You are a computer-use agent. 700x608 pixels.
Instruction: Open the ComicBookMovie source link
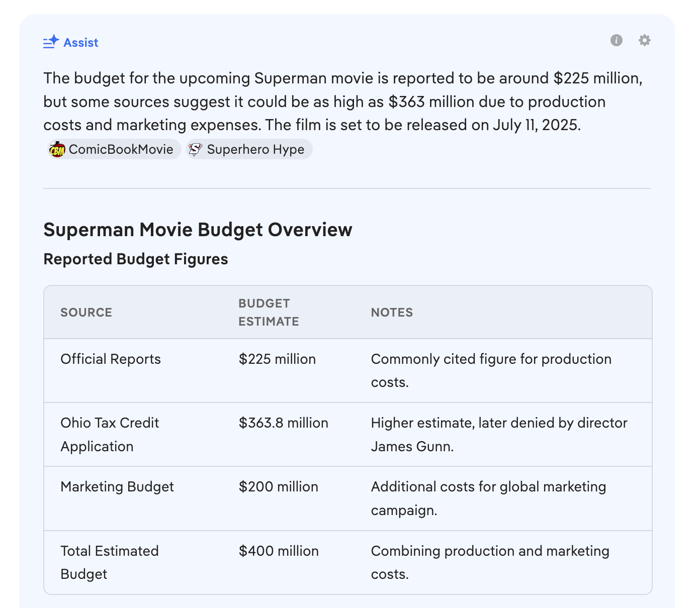[114, 149]
